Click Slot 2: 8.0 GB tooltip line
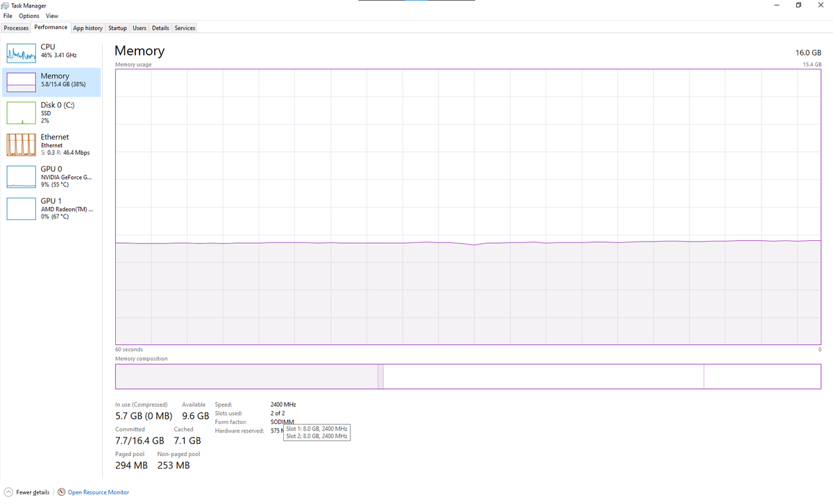The height and width of the screenshot is (504, 833). (x=317, y=436)
